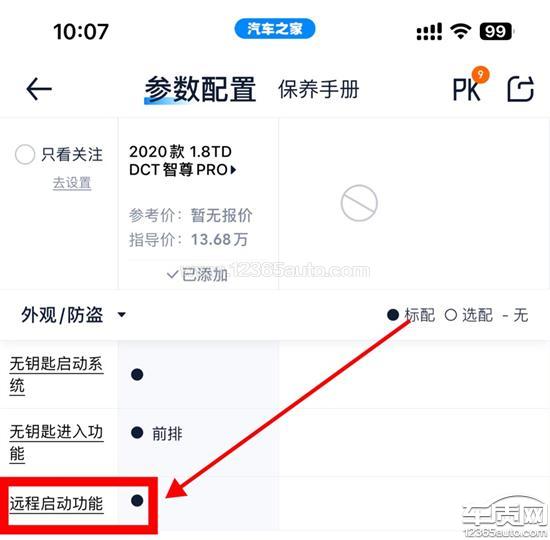Viewport: 550px width, 540px height.
Task: Tap the empty add-car placeholder icon
Action: (359, 203)
